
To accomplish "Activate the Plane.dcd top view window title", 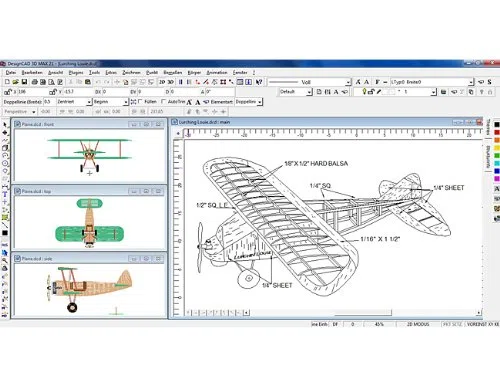I will [x=36, y=191].
